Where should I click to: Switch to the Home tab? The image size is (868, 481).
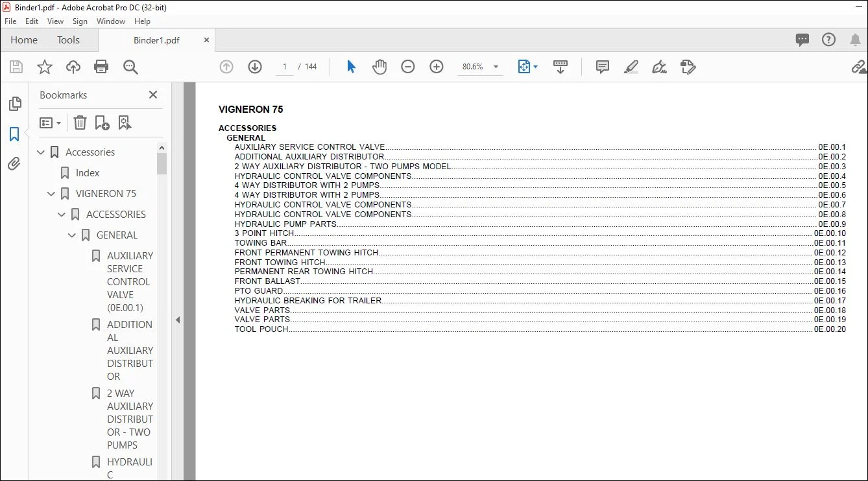click(24, 40)
